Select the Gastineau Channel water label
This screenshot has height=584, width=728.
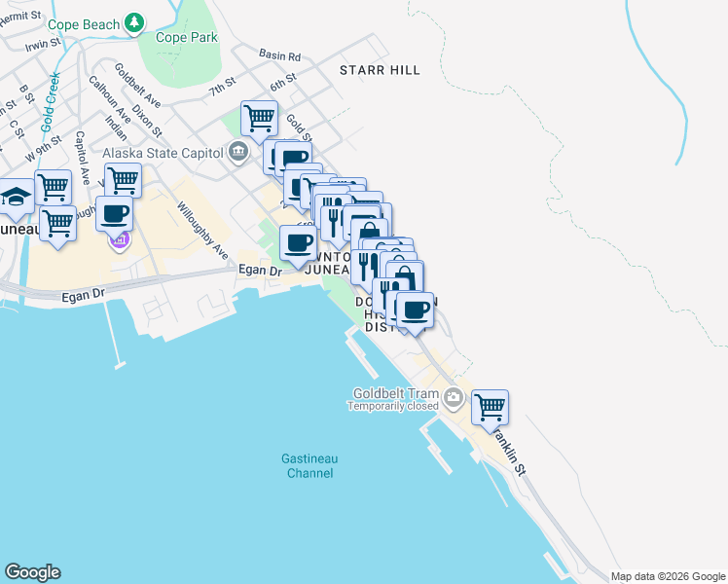pyautogui.click(x=309, y=465)
